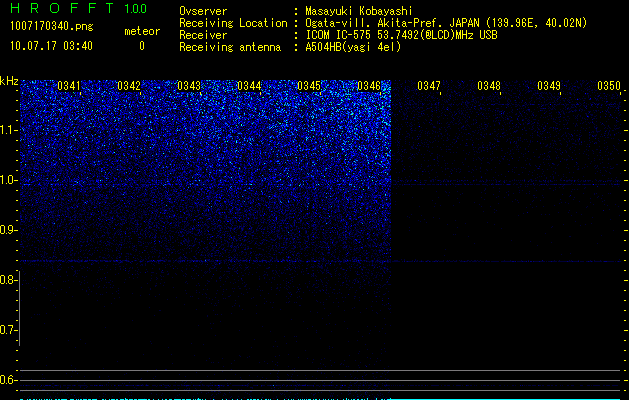Click the 0.9 kHz axis label
This screenshot has height=400, width=629.
click(x=8, y=230)
